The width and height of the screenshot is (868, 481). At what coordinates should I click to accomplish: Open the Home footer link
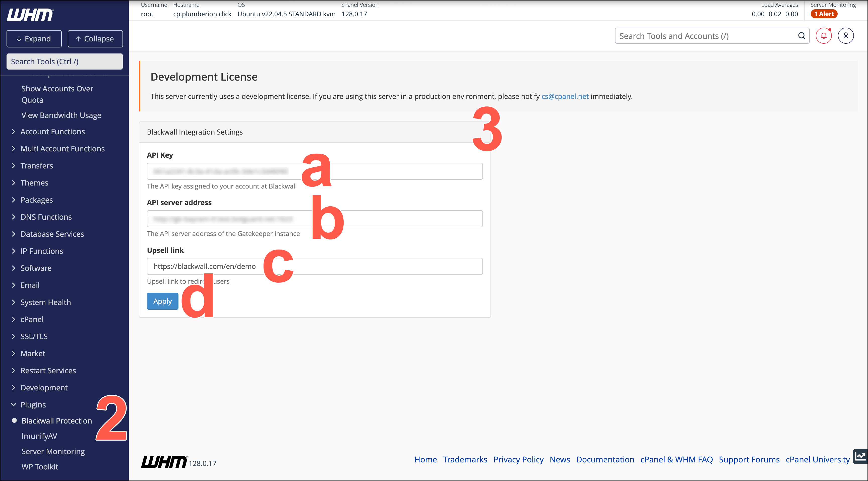425,459
